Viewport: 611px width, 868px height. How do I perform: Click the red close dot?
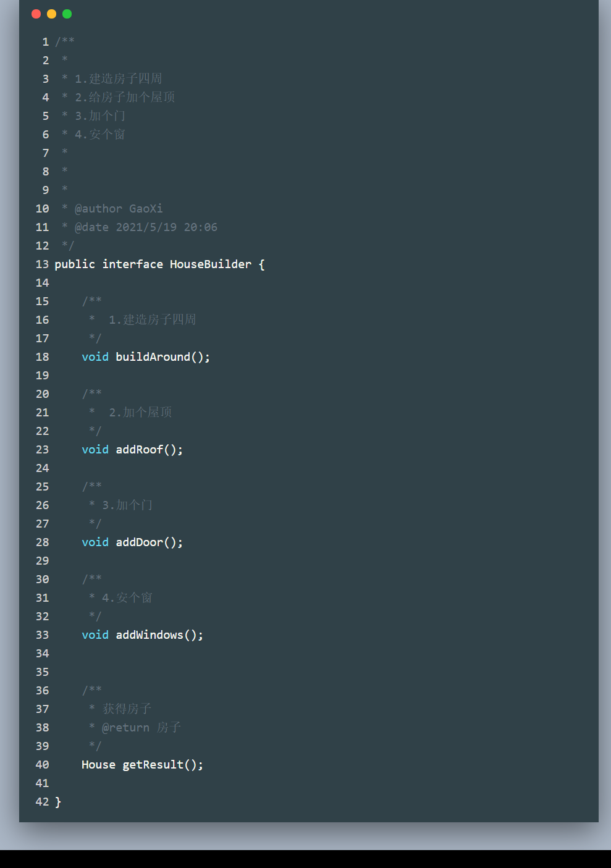click(x=36, y=14)
